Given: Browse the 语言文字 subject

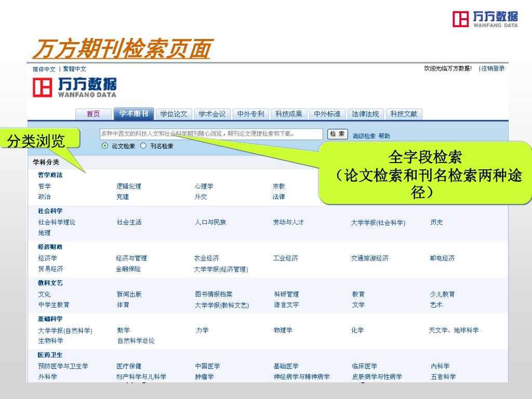Looking at the screenshot, I should pyautogui.click(x=286, y=304).
